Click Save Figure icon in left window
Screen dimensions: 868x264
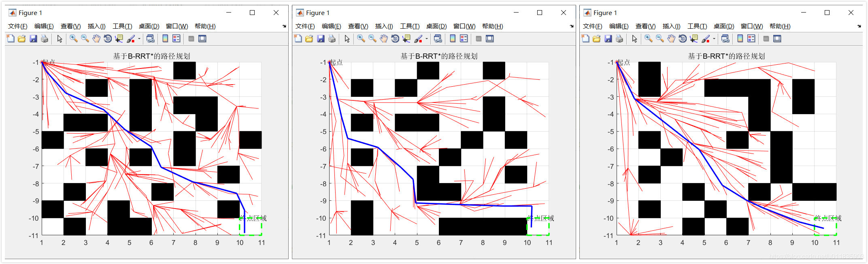tap(33, 38)
